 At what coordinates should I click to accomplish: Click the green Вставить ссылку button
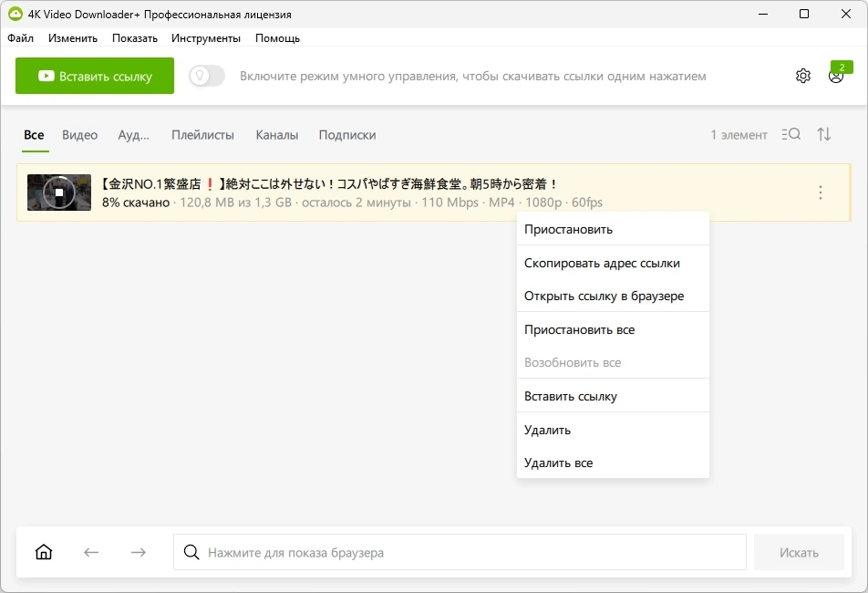point(95,76)
